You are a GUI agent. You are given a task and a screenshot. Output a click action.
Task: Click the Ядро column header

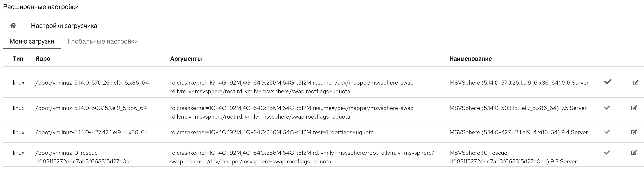(43, 59)
